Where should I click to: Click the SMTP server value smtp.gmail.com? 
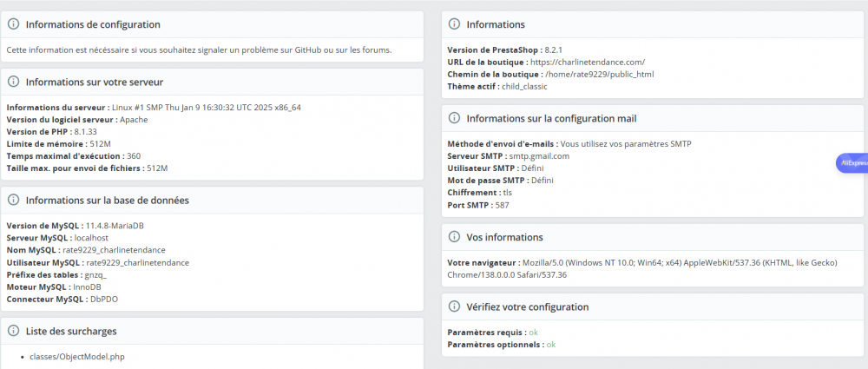tap(536, 156)
